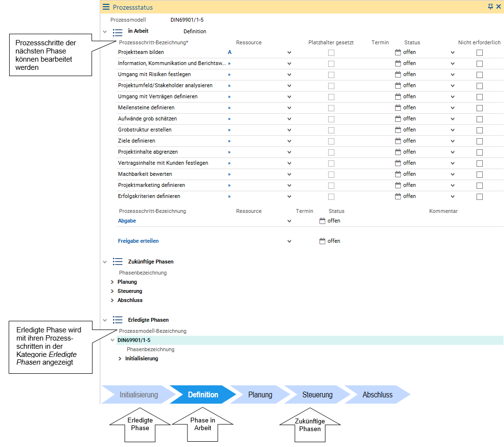Expand the Planung phase
The height and width of the screenshot is (447, 504).
[112, 282]
